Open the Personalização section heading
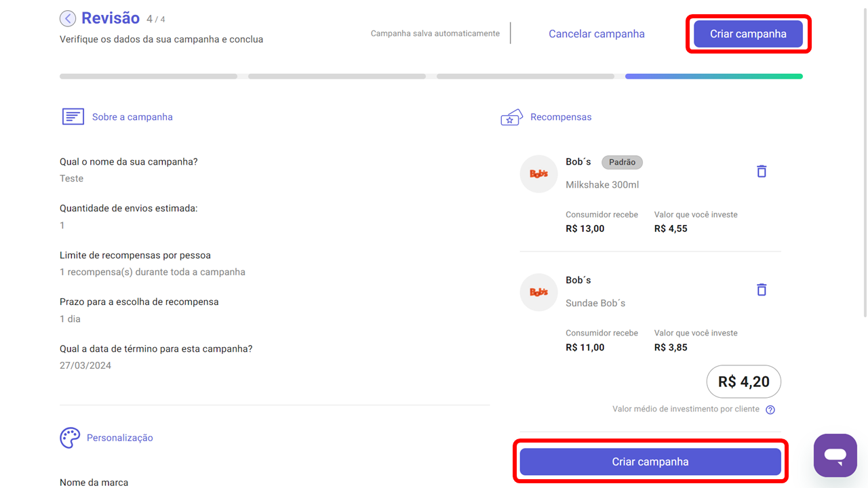The image size is (868, 488). (120, 438)
